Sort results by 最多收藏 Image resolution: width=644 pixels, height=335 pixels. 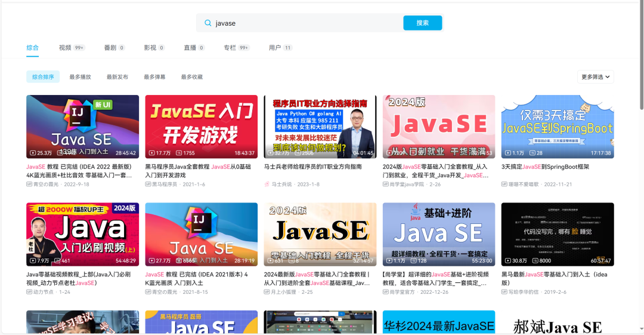coord(192,77)
